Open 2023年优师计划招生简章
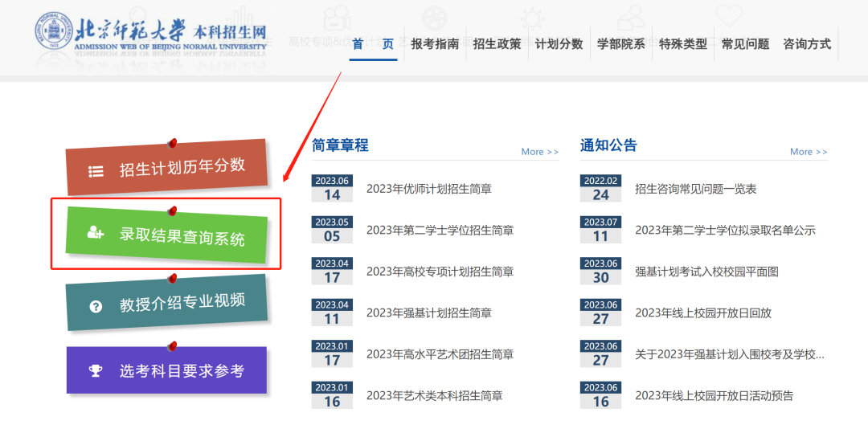 429,190
